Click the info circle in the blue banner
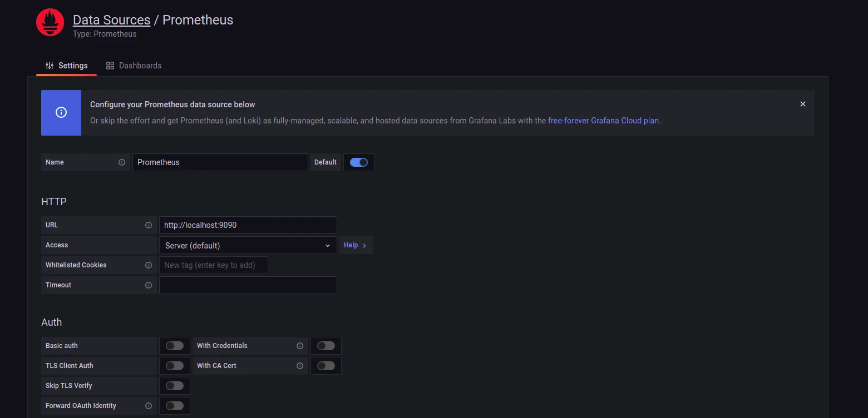The image size is (868, 418). click(x=61, y=112)
